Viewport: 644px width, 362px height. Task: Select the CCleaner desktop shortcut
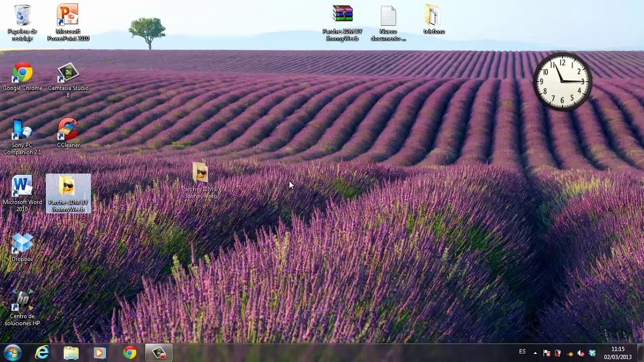(x=68, y=133)
